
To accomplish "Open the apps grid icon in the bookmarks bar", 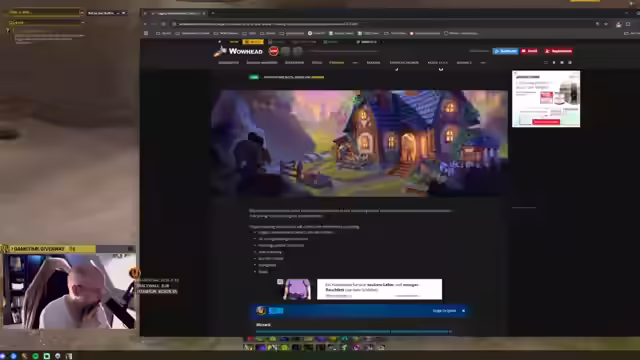I will coord(146,33).
